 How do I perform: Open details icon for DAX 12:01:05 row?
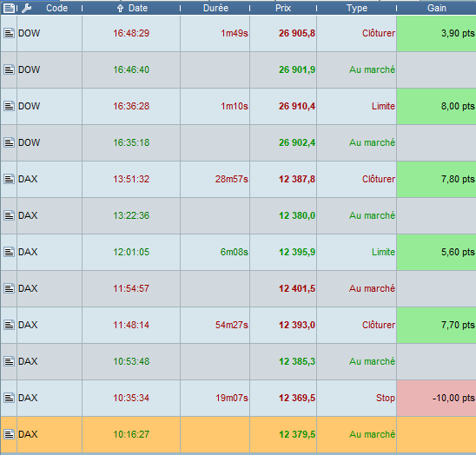[x=9, y=252]
